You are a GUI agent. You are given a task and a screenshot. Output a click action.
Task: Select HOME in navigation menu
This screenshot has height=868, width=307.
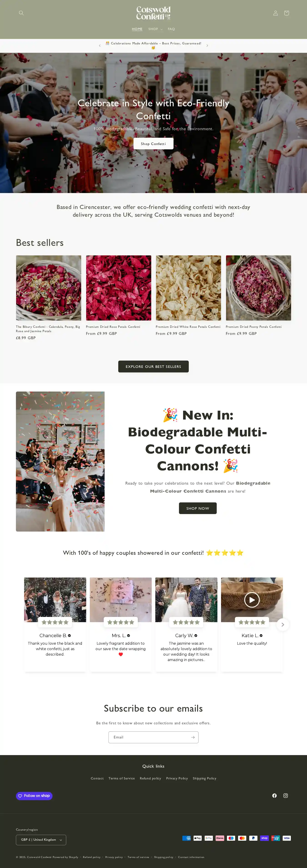[137, 29]
